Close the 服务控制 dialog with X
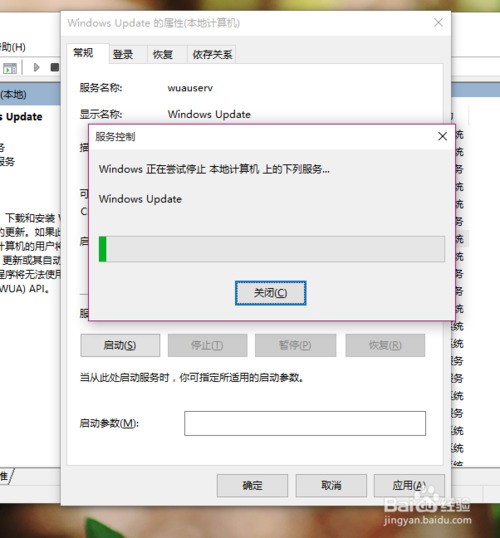Viewport: 500px width, 538px height. pos(442,136)
